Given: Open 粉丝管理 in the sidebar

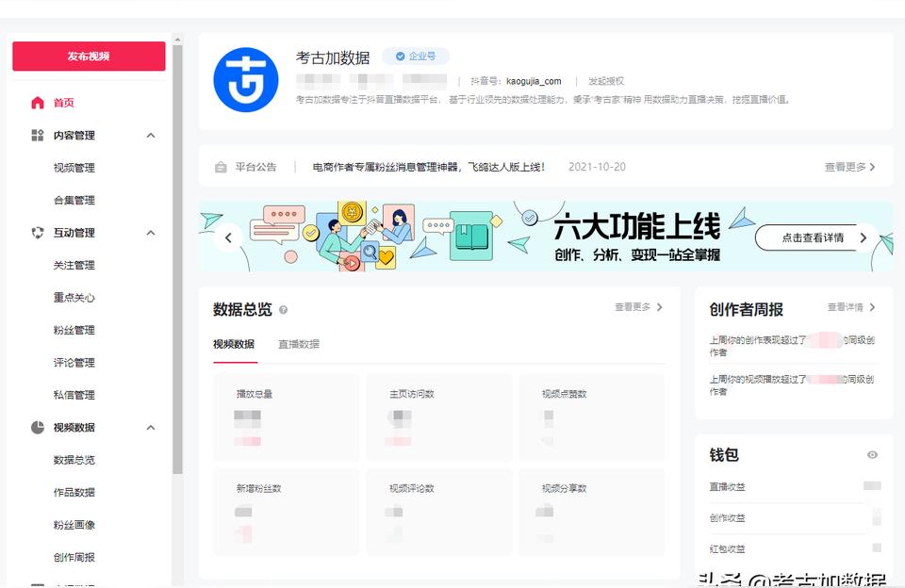Looking at the screenshot, I should (x=74, y=330).
